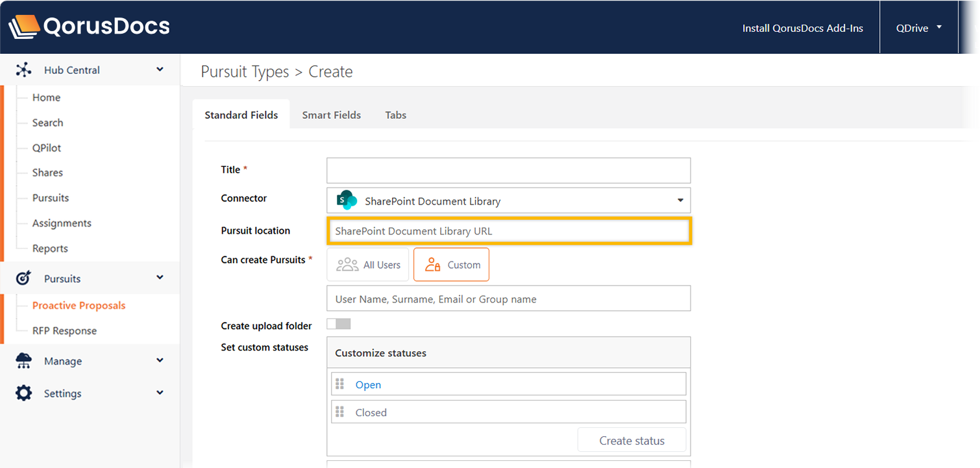Enable the Create upload folder toggle
980x468 pixels.
pos(338,324)
